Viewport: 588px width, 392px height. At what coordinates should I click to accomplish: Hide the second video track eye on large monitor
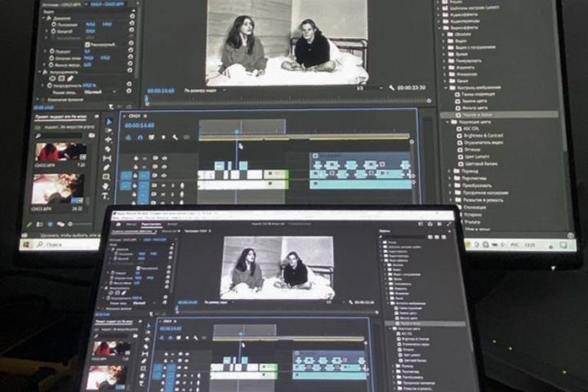[164, 167]
